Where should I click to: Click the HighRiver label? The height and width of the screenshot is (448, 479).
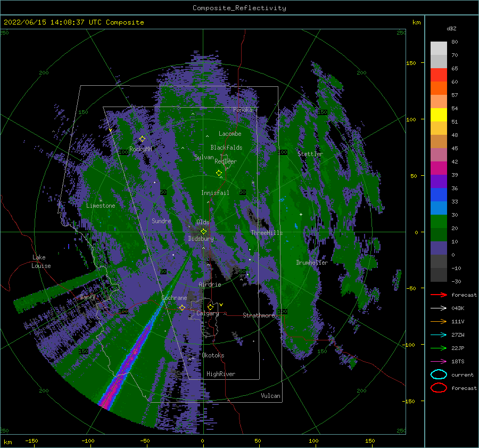[220, 374]
